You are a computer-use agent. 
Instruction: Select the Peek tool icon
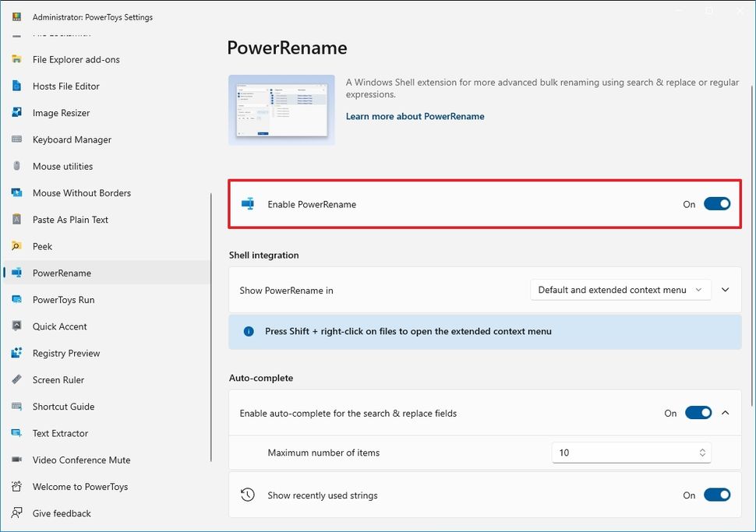point(17,246)
